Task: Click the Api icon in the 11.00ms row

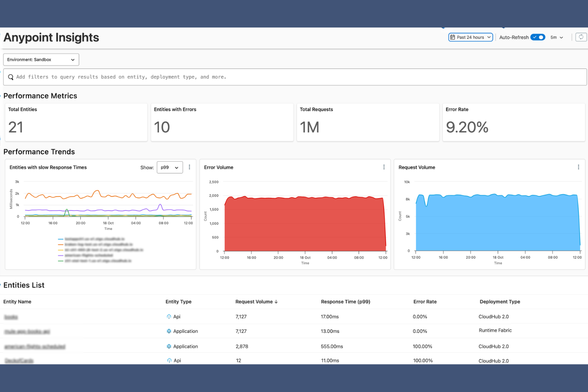Action: [169, 361]
